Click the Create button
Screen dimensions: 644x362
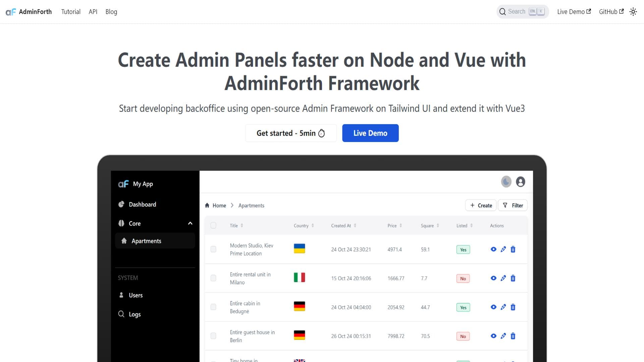481,205
